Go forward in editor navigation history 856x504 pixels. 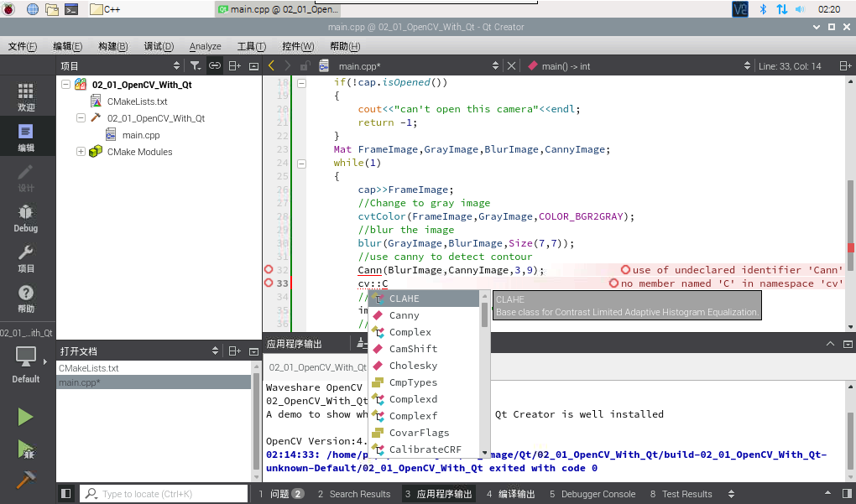point(288,66)
